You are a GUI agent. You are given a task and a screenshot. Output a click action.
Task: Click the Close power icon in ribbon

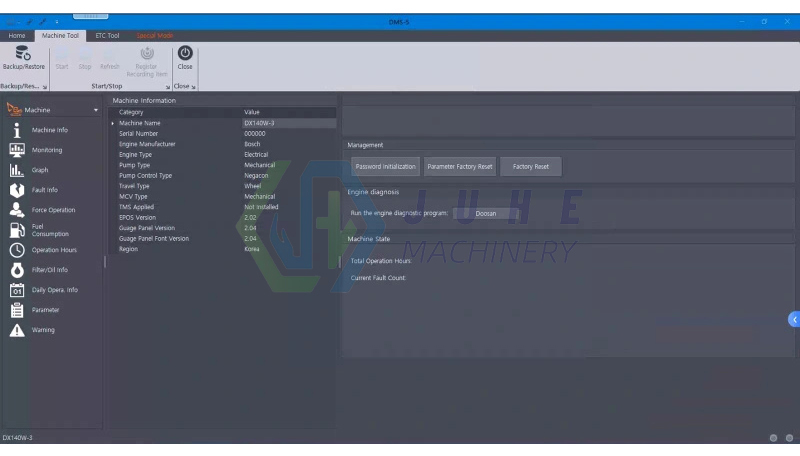coord(185,54)
